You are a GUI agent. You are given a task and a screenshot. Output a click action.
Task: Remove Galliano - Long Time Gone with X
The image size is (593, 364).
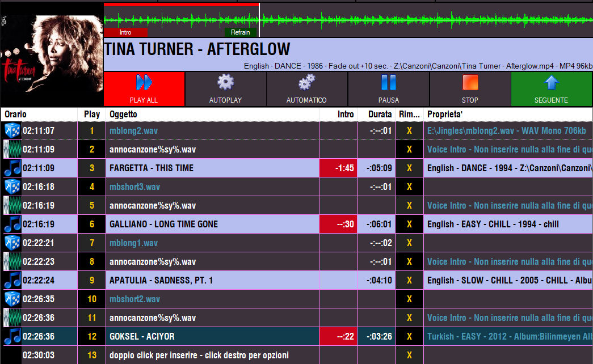point(409,224)
